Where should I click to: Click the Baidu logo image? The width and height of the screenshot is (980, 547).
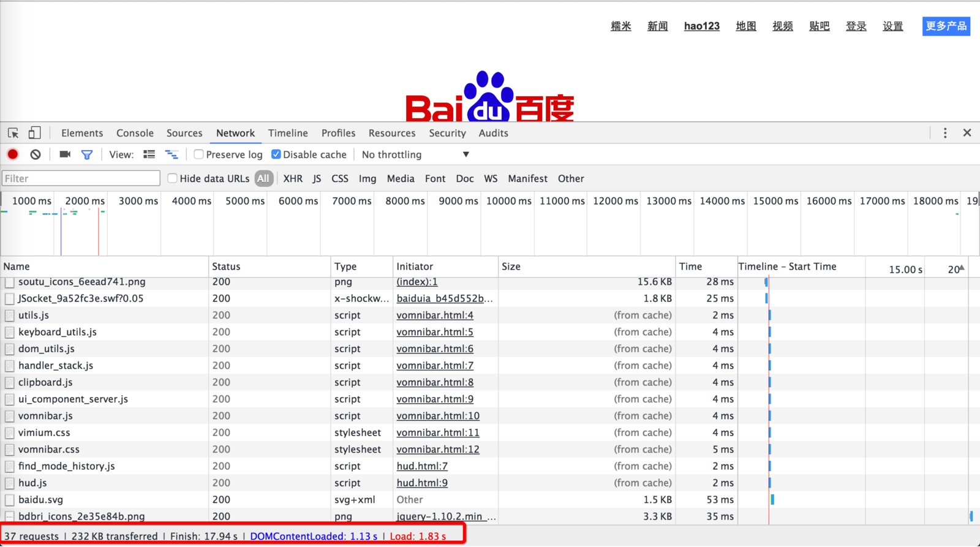point(490,96)
